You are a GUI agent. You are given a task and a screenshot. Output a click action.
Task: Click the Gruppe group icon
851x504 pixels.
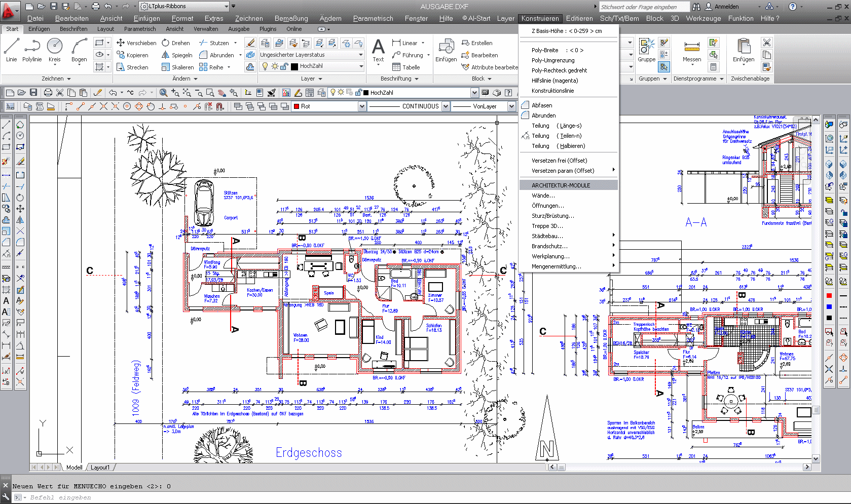click(646, 50)
